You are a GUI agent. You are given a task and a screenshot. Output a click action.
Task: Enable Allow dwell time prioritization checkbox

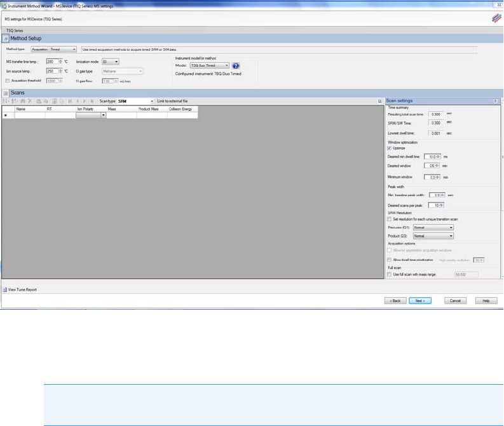click(x=389, y=260)
